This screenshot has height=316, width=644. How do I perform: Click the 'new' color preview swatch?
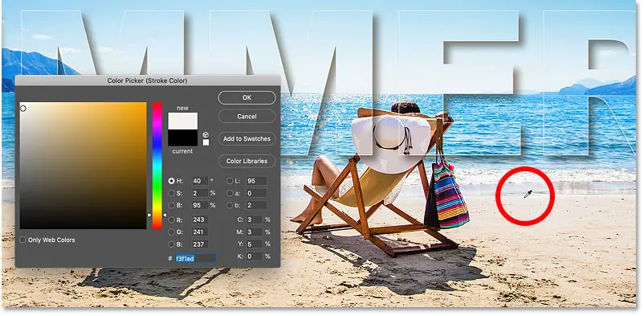[x=183, y=121]
